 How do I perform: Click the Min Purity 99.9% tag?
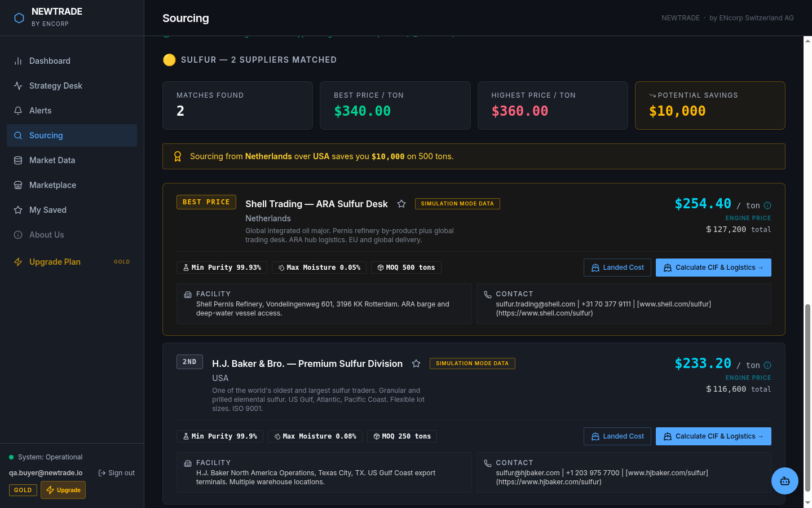click(x=220, y=436)
